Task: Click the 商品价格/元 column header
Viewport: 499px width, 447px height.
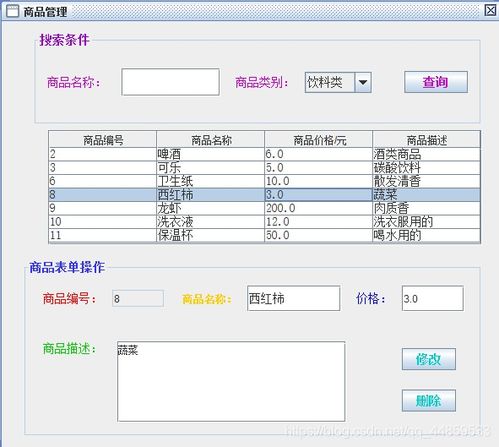Action: click(x=319, y=140)
